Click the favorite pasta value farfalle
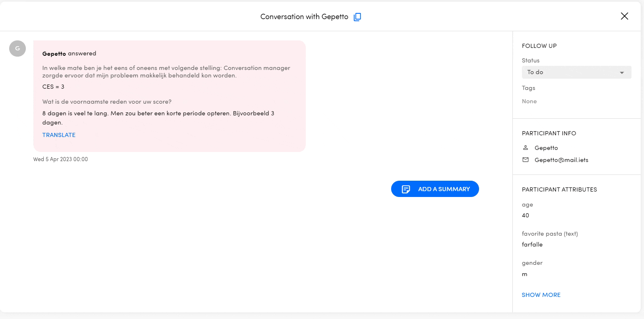The height and width of the screenshot is (319, 644). (532, 244)
